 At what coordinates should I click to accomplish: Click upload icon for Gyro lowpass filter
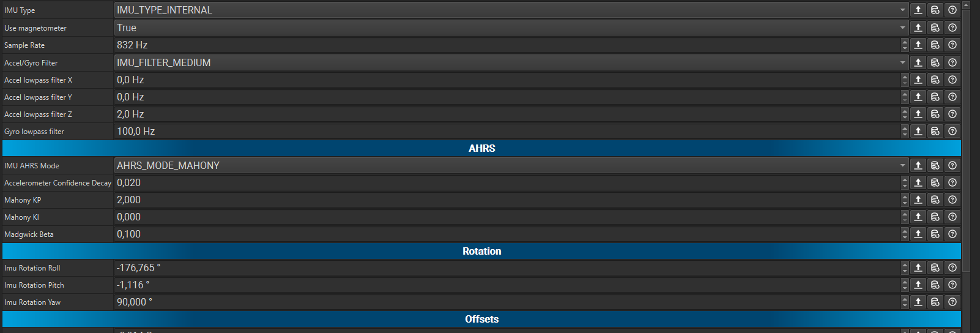(918, 131)
